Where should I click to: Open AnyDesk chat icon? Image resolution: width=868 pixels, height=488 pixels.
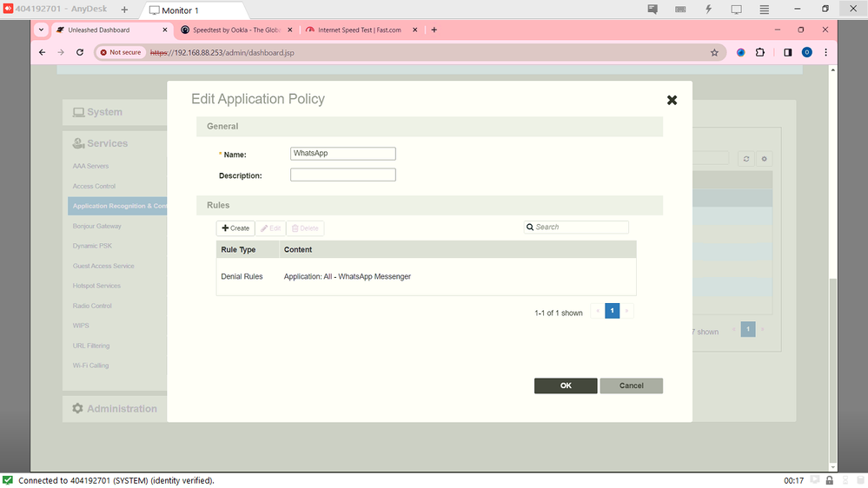[x=653, y=10]
